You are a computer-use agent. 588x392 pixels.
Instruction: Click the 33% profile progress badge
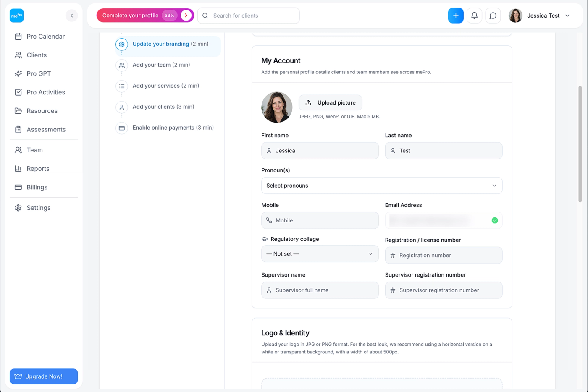coord(170,16)
